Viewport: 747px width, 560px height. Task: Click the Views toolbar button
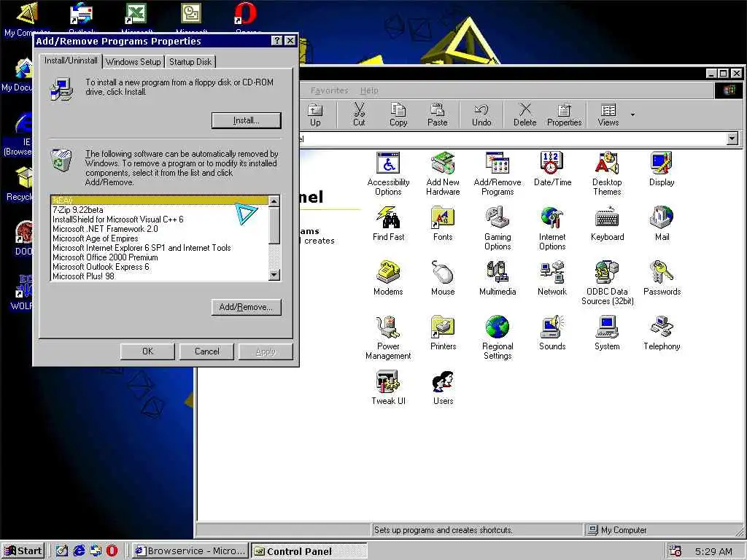[608, 115]
